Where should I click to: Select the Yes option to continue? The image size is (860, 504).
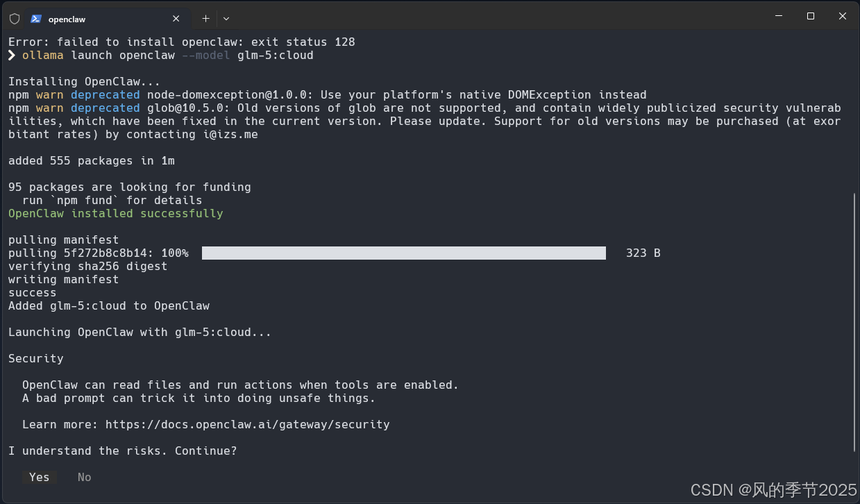point(39,477)
